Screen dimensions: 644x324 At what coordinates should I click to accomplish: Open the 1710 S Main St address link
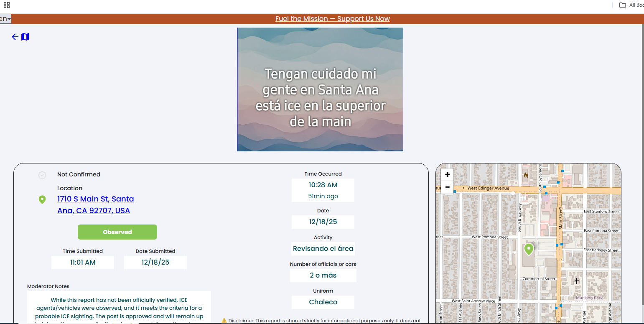coord(96,205)
